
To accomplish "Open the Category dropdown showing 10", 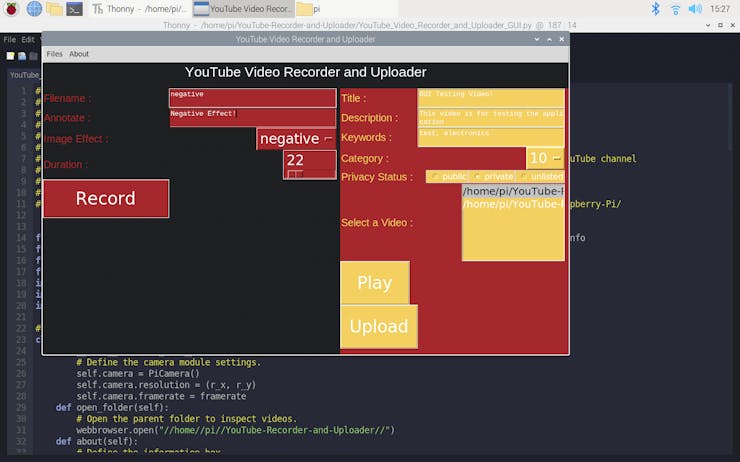I will [545, 158].
